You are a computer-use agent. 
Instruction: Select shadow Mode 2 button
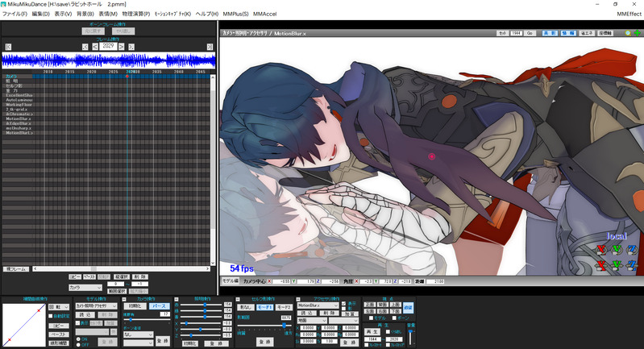284,307
